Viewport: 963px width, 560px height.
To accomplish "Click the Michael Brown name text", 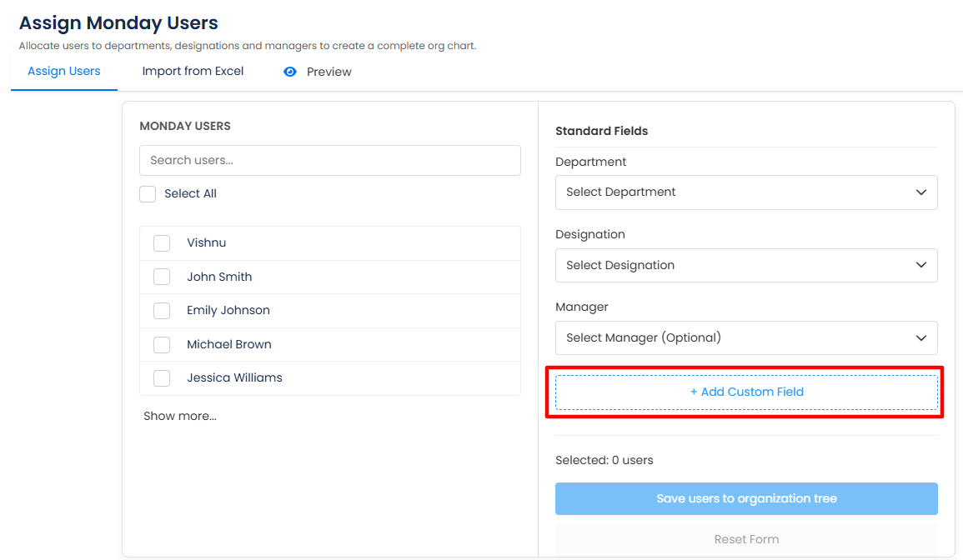I will 229,344.
